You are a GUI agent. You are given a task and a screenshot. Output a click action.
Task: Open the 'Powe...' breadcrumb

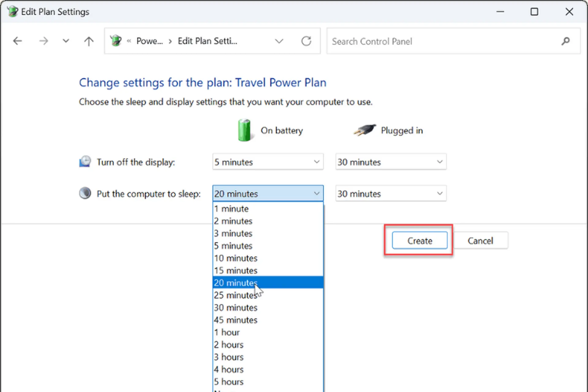(x=149, y=41)
